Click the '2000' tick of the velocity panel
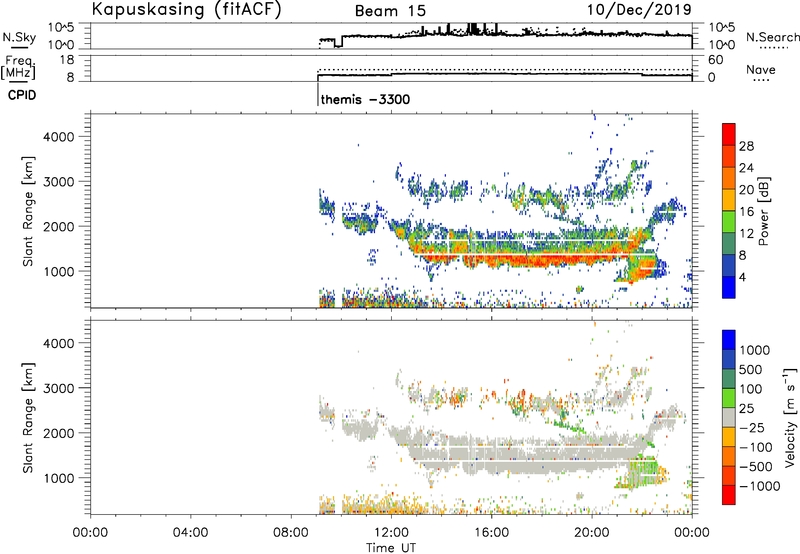 (x=58, y=433)
